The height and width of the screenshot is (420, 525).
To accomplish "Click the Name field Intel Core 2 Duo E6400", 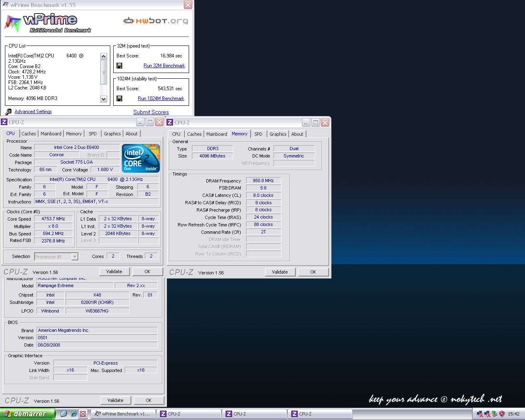I will point(77,147).
